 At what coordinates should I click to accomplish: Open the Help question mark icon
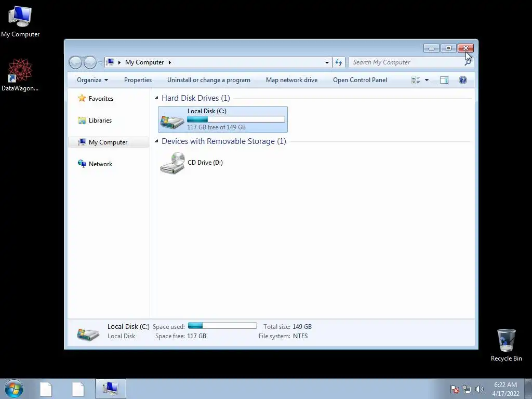[x=462, y=80]
